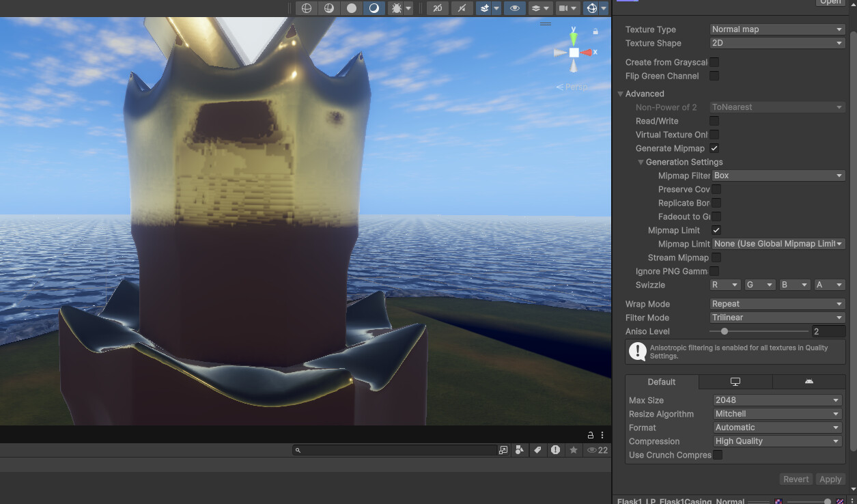857x504 pixels.
Task: Click the search-by-type icon in the Project bar
Action: tap(520, 450)
